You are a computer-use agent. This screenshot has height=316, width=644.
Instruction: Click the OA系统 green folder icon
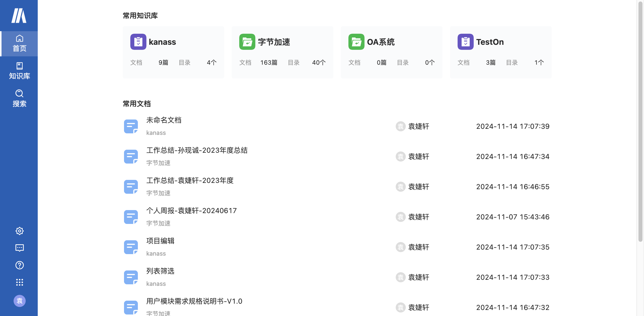tap(356, 42)
